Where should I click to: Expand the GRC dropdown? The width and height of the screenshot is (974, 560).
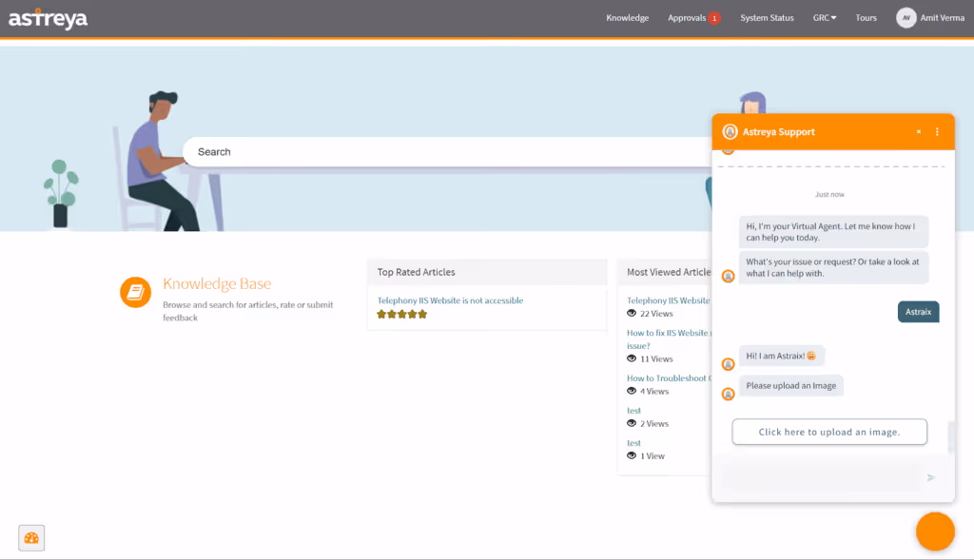[824, 17]
